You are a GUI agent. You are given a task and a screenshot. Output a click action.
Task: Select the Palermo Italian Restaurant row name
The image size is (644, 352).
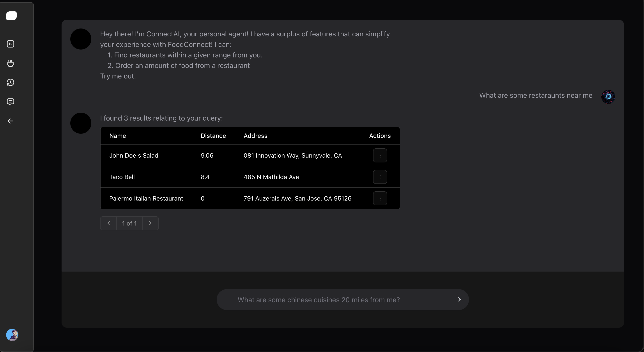point(146,198)
